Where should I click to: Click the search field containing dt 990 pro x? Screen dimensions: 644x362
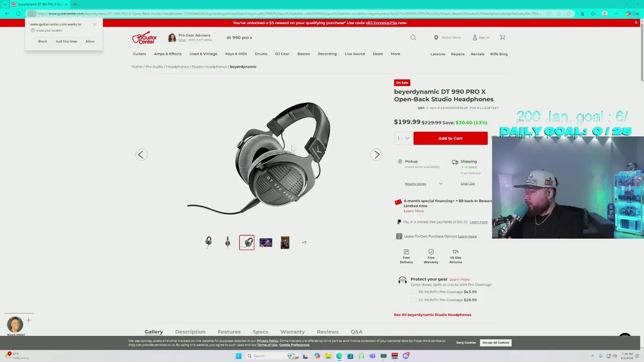pyautogui.click(x=317, y=38)
